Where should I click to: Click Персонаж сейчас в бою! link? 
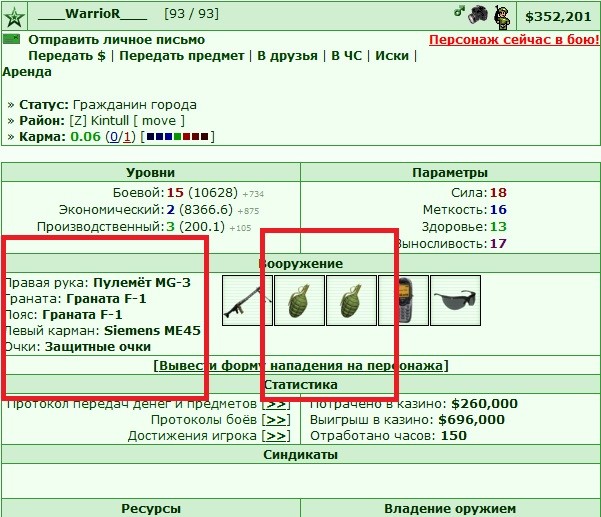click(x=514, y=39)
